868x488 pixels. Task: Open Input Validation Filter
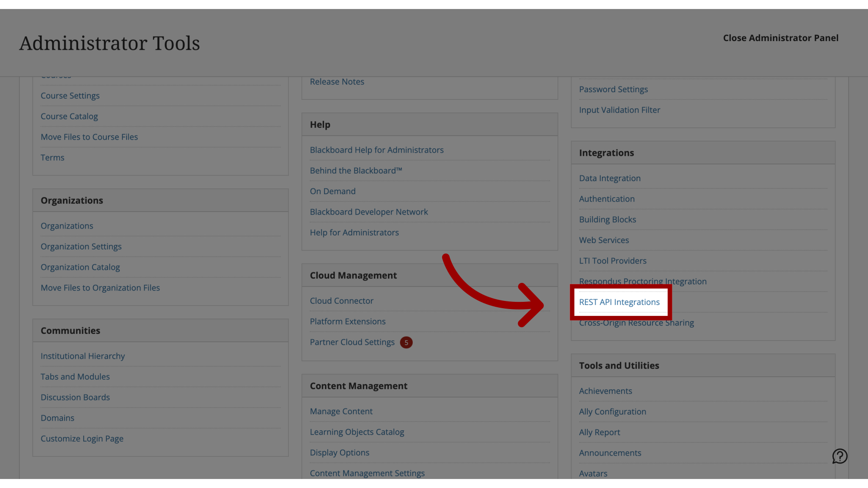(x=619, y=110)
